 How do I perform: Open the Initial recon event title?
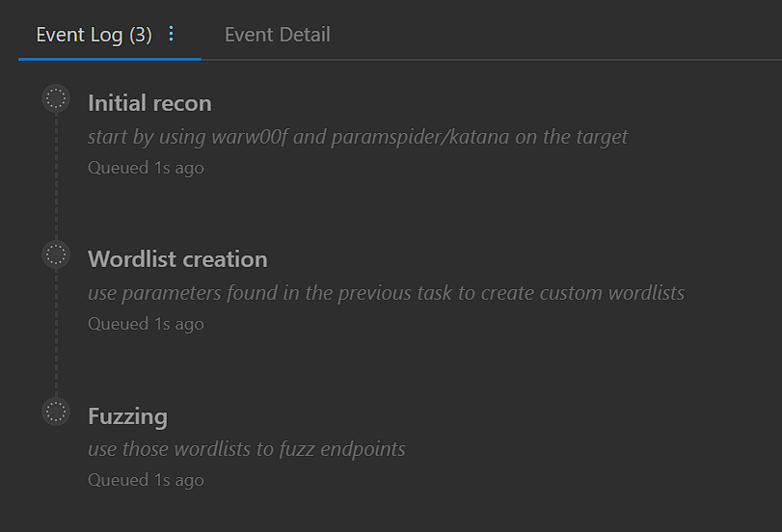149,103
